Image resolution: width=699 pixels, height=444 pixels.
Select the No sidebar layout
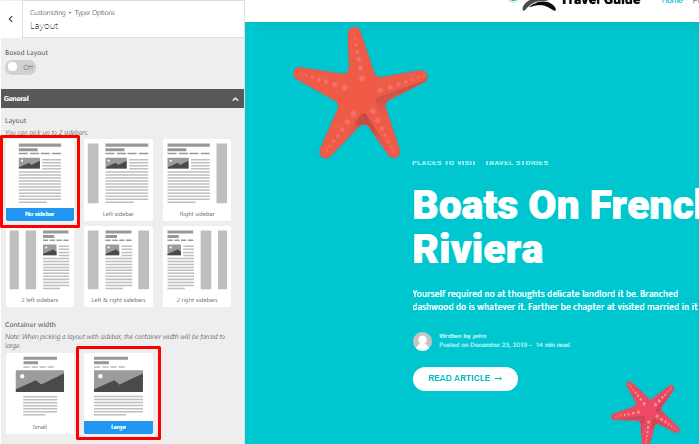40,180
